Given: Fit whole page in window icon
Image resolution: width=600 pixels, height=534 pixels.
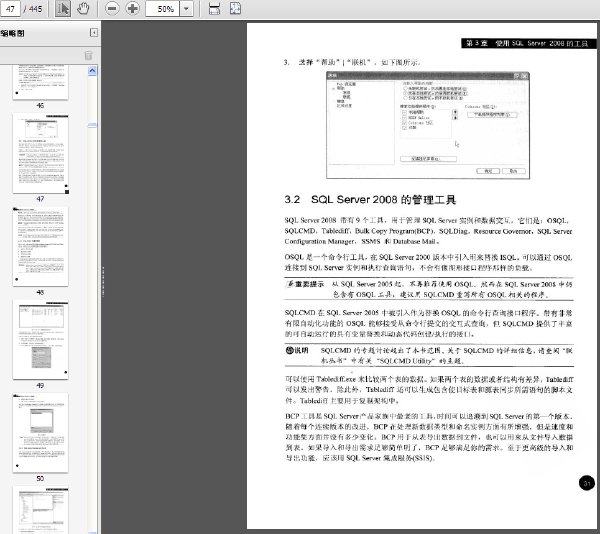Looking at the screenshot, I should [x=235, y=8].
